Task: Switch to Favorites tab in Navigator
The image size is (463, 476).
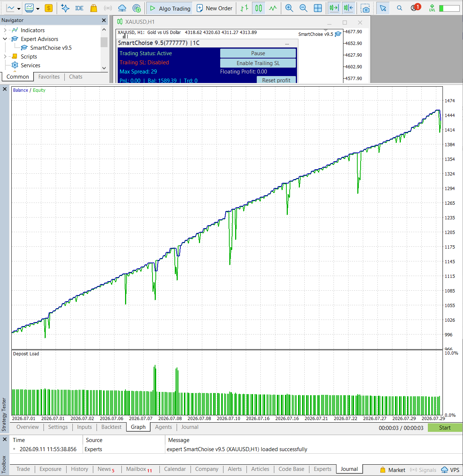Action: [49, 77]
